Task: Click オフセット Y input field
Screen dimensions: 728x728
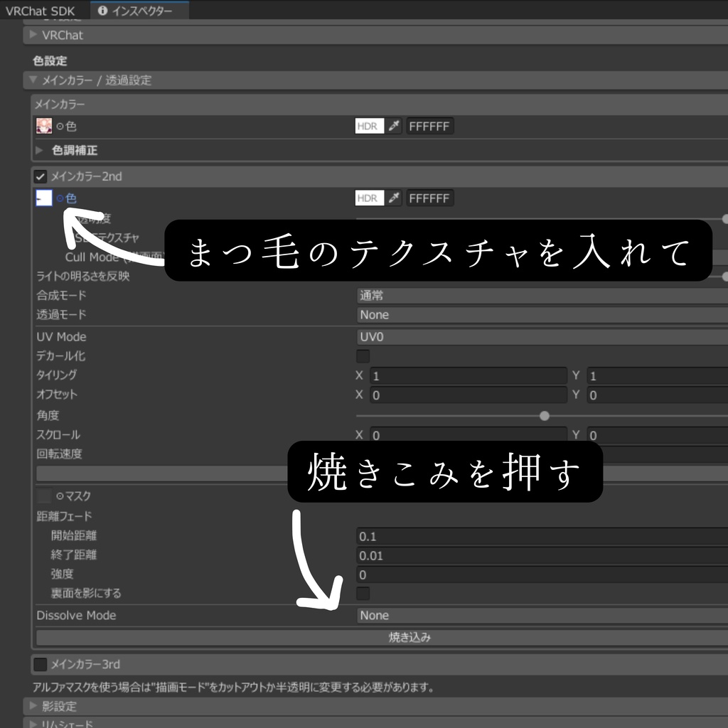Action: click(x=658, y=395)
